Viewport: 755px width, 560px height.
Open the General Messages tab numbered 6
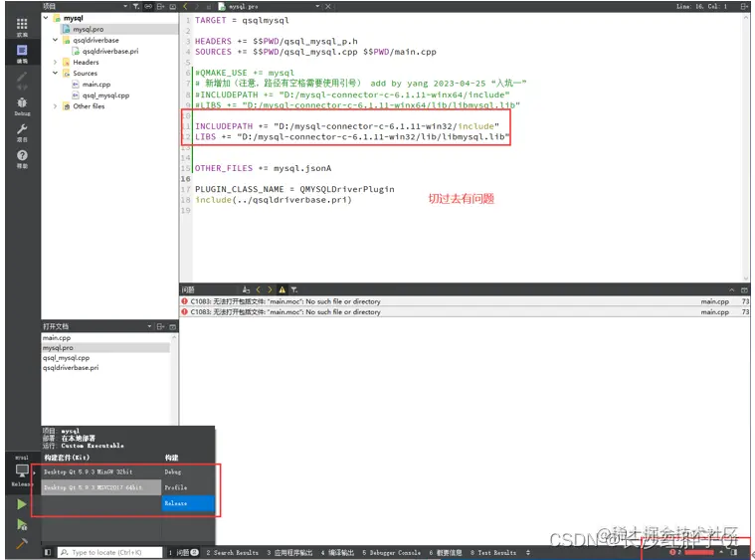446,552
